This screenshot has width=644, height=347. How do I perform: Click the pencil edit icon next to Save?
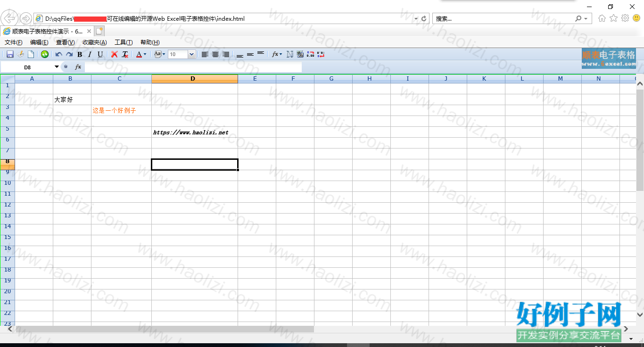20,54
